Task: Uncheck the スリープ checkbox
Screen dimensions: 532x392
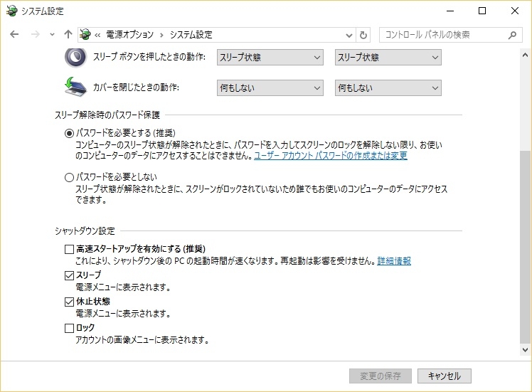Action: 69,275
